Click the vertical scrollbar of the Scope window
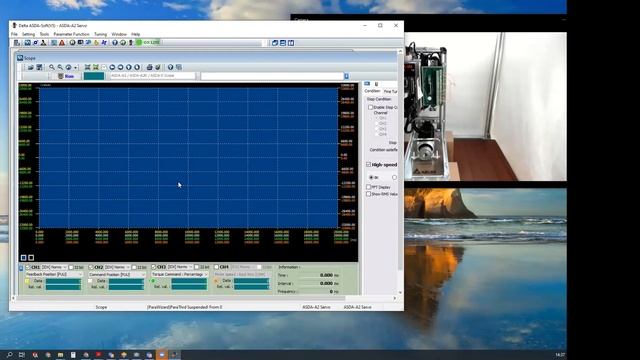Screen dimensions: 640x360 point(400,171)
